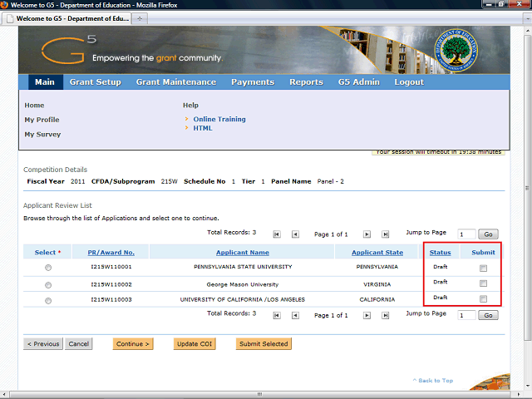532x399 pixels.
Task: Click first page icon below the table
Action: (x=277, y=316)
